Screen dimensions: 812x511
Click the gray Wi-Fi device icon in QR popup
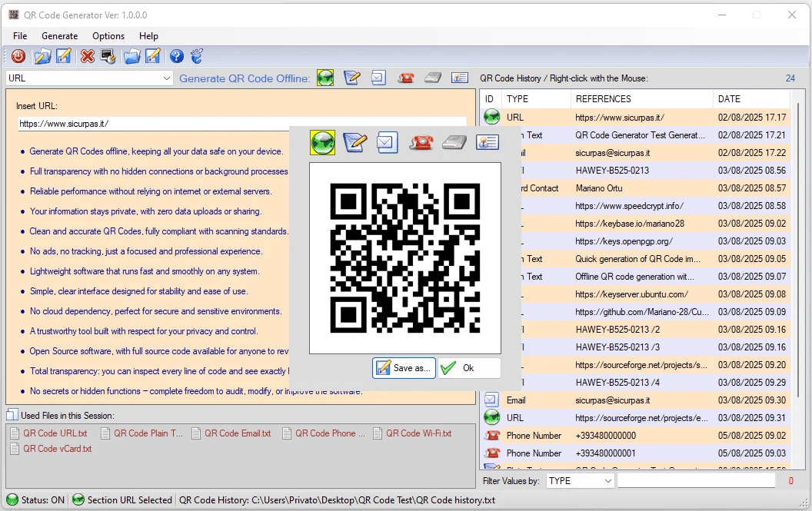point(454,142)
